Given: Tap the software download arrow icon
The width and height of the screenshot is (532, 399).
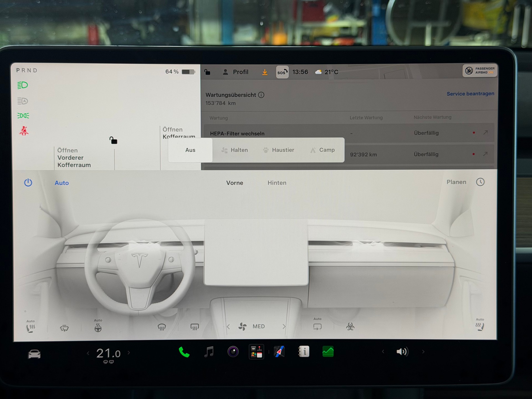Looking at the screenshot, I should 265,72.
